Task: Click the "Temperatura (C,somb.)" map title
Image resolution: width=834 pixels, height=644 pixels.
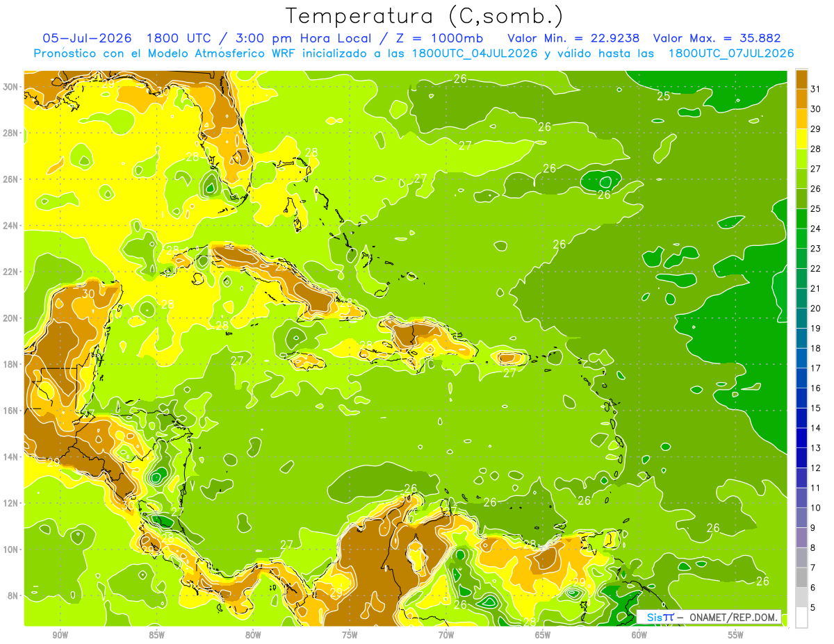Action: coord(425,16)
